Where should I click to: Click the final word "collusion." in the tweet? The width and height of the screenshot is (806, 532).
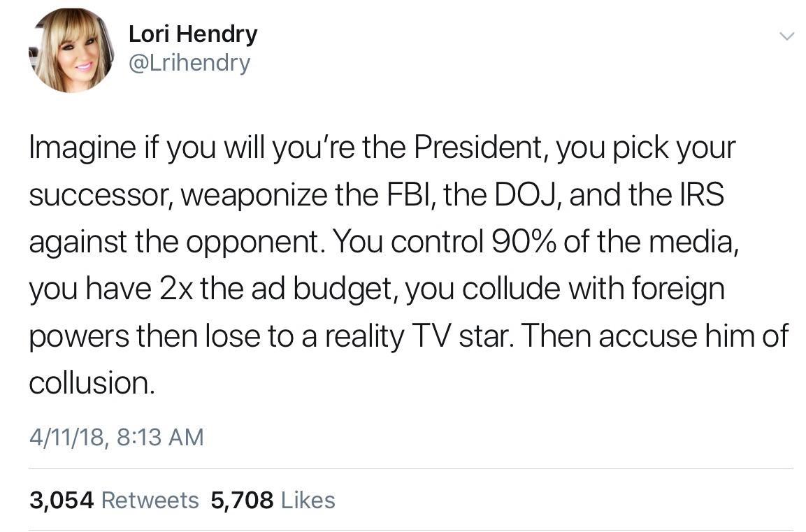pos(92,383)
